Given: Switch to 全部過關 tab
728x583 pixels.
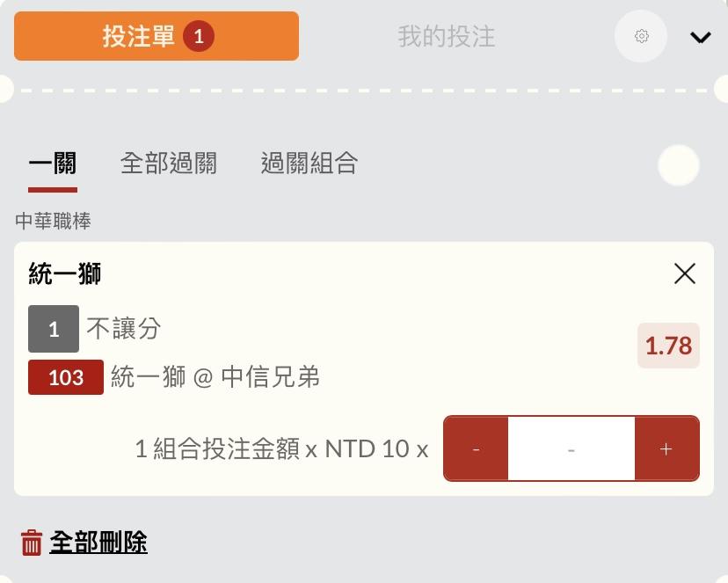Looking at the screenshot, I should (169, 164).
